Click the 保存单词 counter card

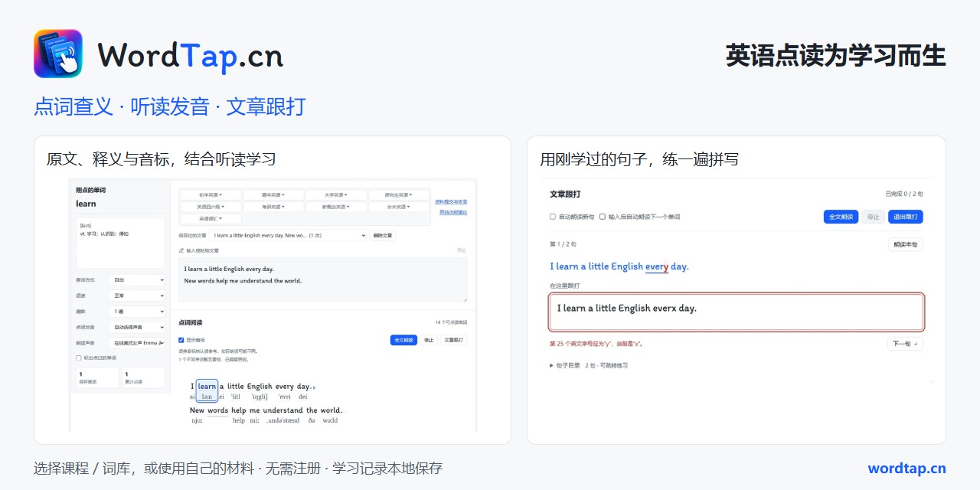coord(97,377)
